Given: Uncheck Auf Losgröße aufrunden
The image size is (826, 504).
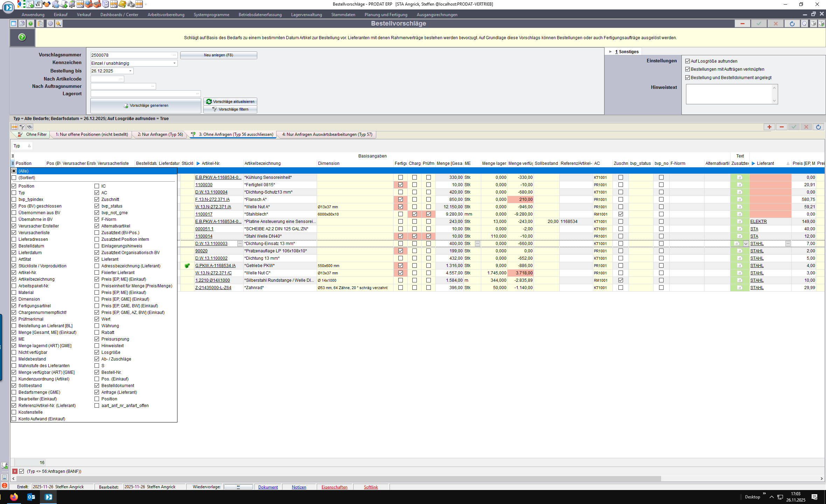Looking at the screenshot, I should click(x=687, y=61).
